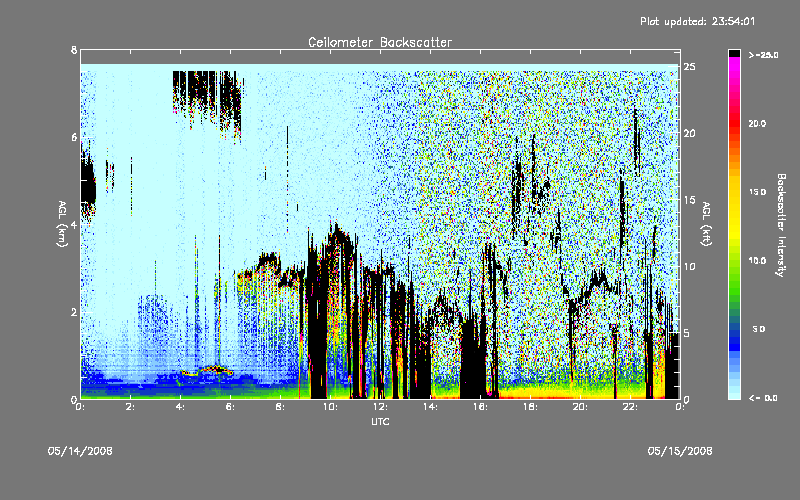The image size is (800, 500).
Task: Click the green band near 10.0 on colorbar
Action: coord(734,261)
